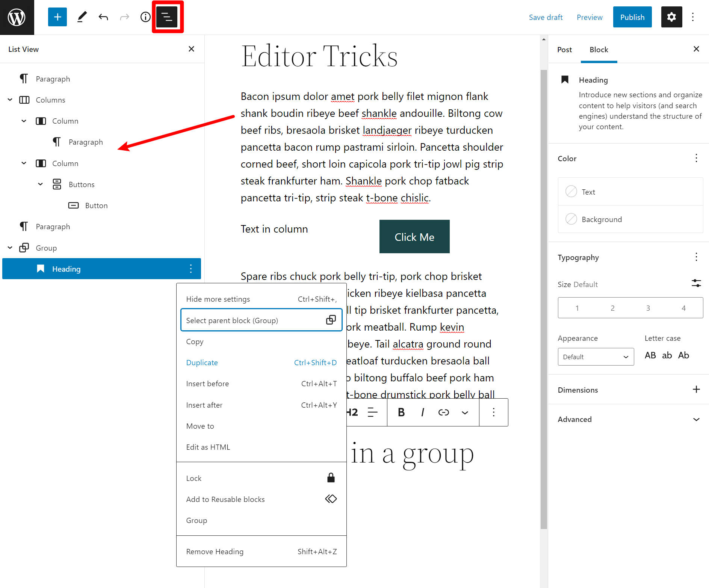Image resolution: width=709 pixels, height=588 pixels.
Task: Click the Bold formatting button
Action: 401,413
